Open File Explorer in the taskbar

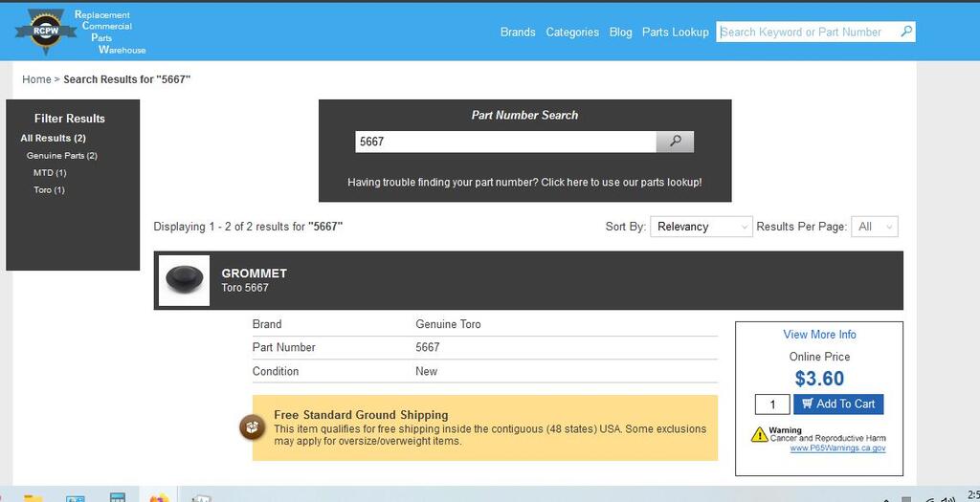[x=33, y=497]
